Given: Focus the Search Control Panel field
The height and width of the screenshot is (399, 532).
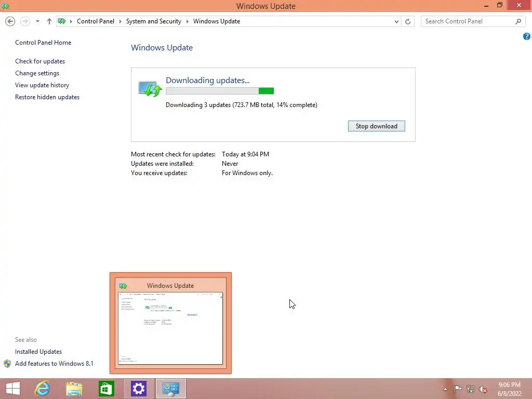Looking at the screenshot, I should pyautogui.click(x=473, y=21).
